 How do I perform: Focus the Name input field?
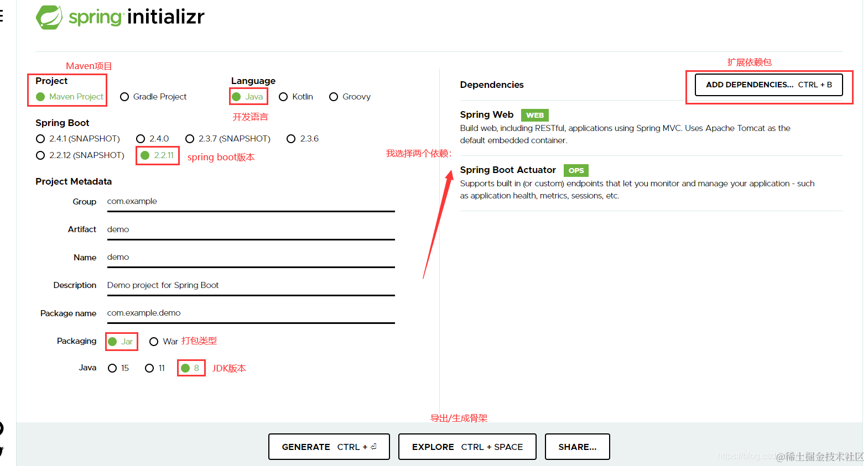(251, 258)
